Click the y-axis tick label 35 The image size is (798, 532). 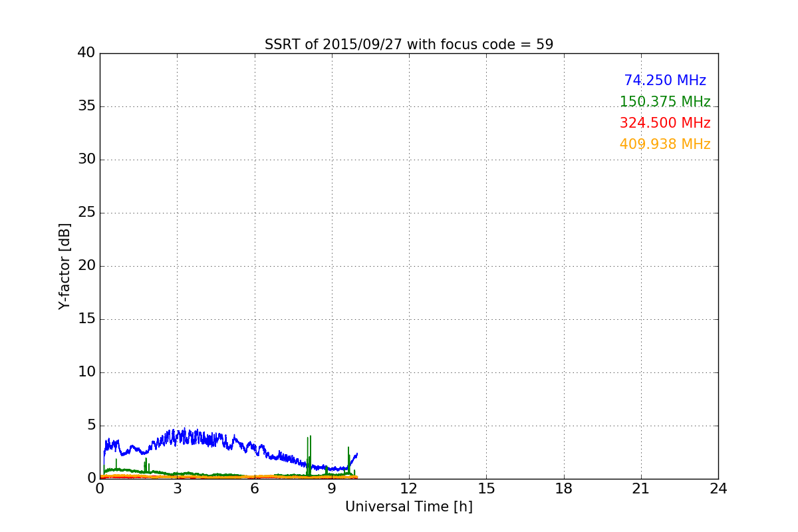tap(86, 106)
